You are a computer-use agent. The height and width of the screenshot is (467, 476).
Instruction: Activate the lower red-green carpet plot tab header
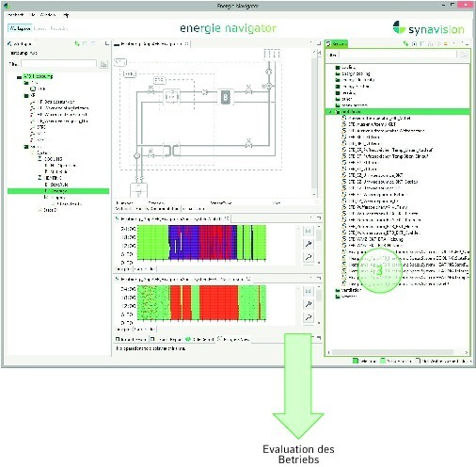click(x=182, y=279)
